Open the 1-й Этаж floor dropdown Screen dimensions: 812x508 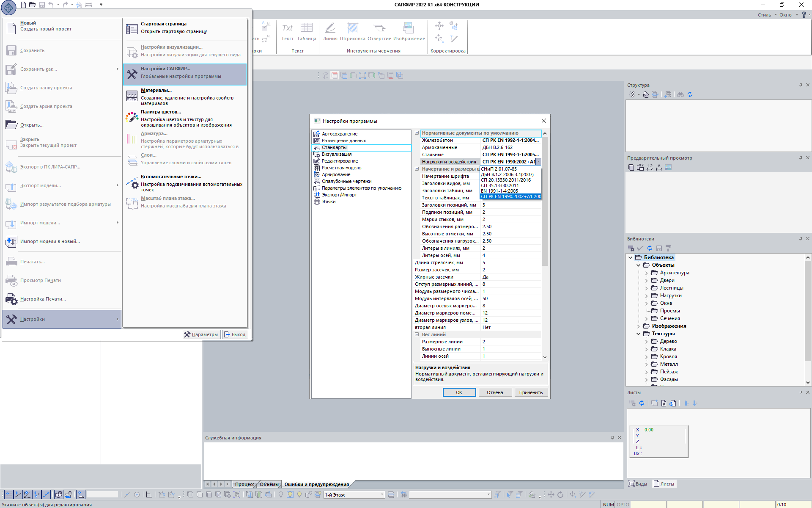[x=382, y=494]
